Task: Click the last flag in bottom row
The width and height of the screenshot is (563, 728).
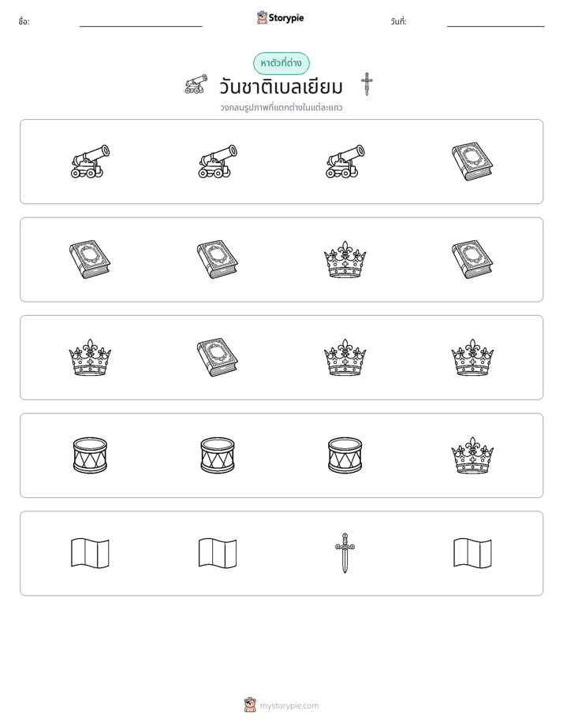Action: 472,553
